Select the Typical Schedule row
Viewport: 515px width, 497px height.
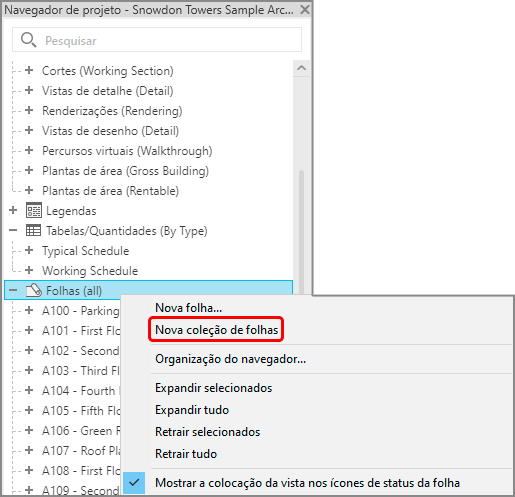click(85, 251)
